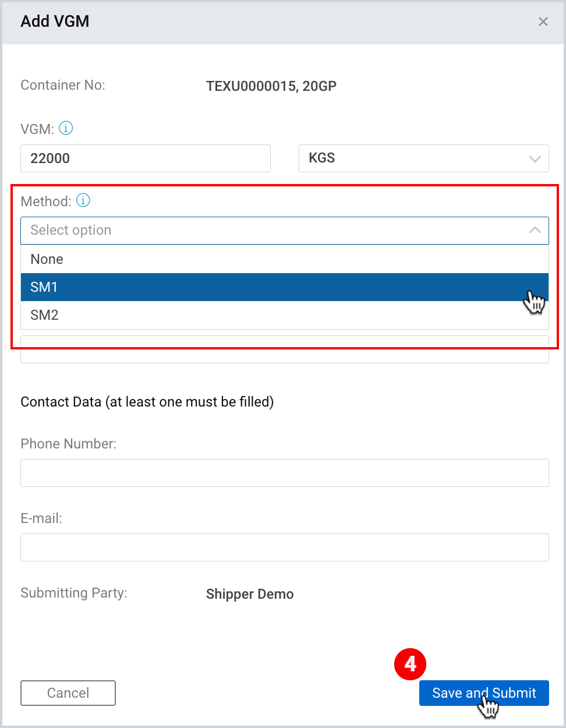Click the info icon next to VGM

pos(66,128)
